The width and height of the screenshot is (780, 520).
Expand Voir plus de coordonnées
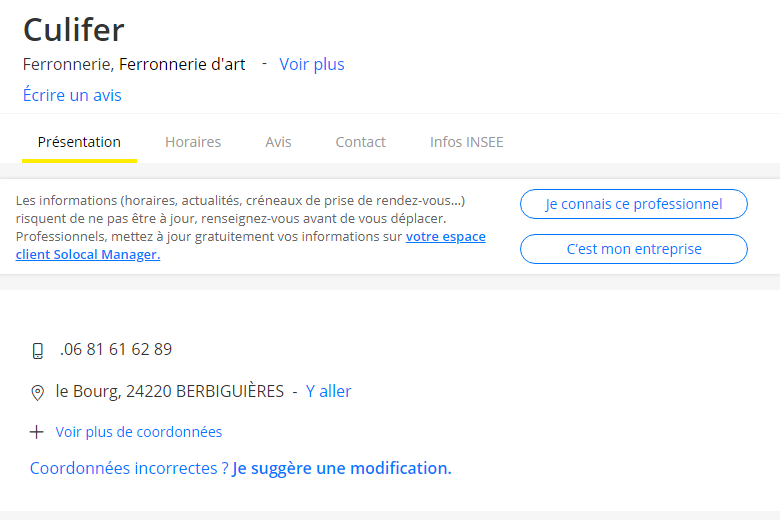click(138, 432)
